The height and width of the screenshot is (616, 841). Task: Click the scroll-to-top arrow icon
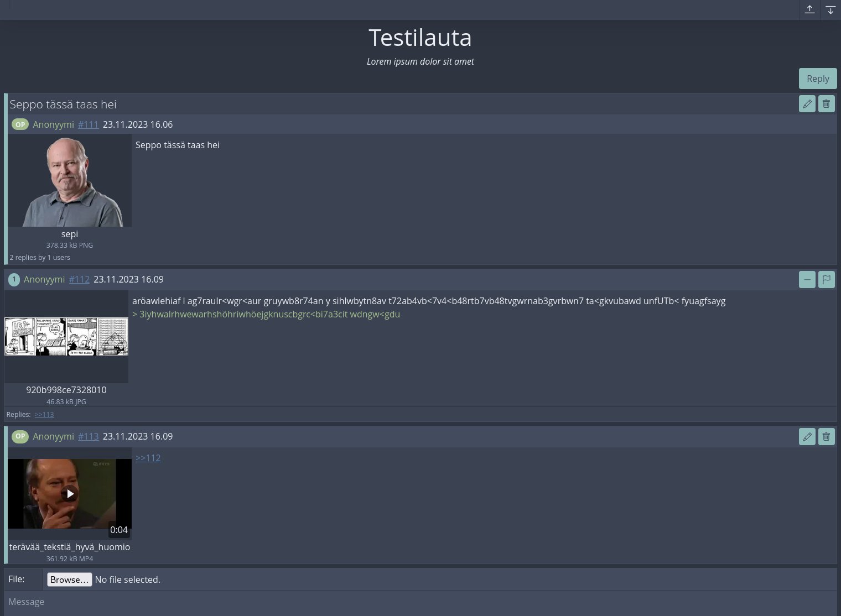[x=809, y=9]
